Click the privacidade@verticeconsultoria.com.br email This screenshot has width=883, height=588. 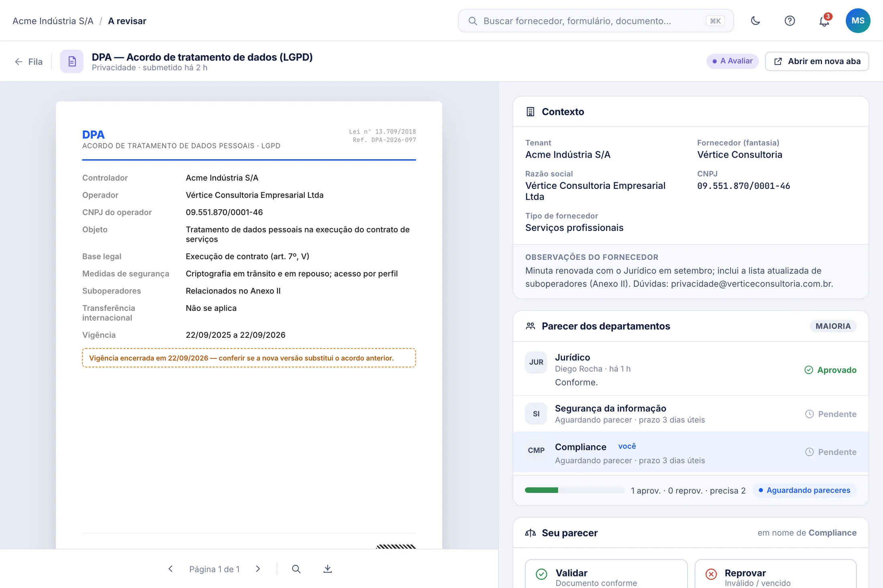[x=751, y=284]
